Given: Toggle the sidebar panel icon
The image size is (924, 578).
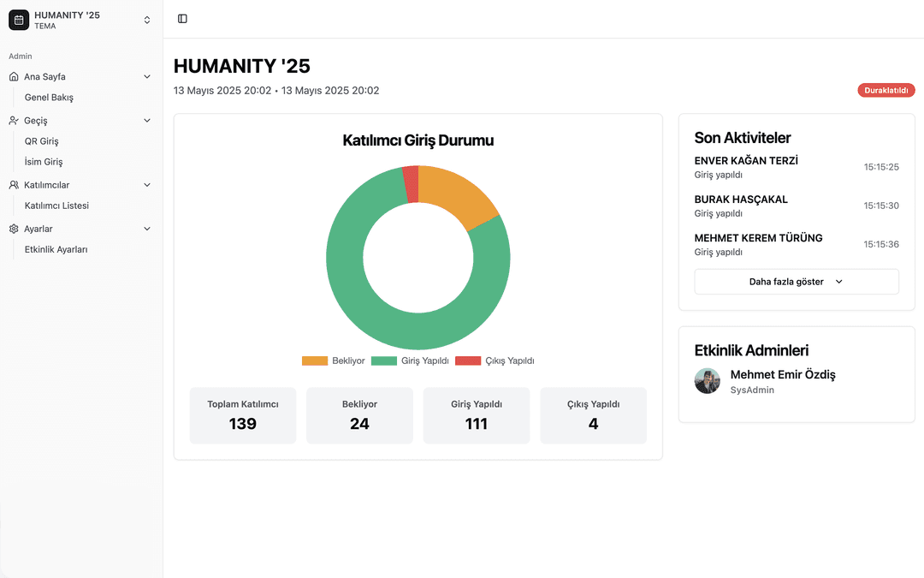Looking at the screenshot, I should 182,19.
